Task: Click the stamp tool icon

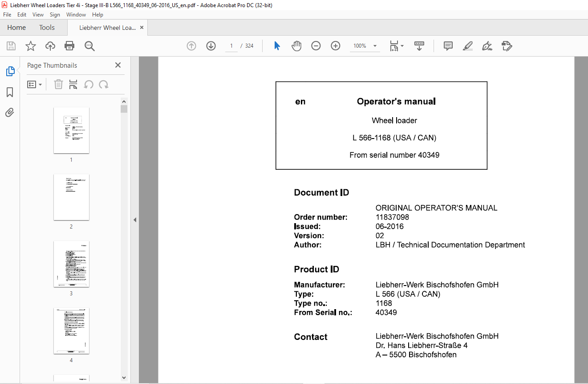Action: (507, 46)
